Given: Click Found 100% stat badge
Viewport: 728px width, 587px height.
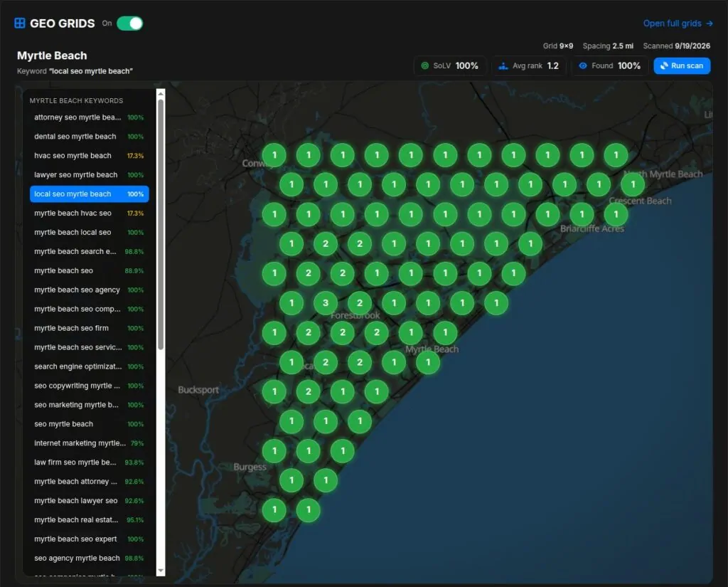Looking at the screenshot, I should click(610, 65).
